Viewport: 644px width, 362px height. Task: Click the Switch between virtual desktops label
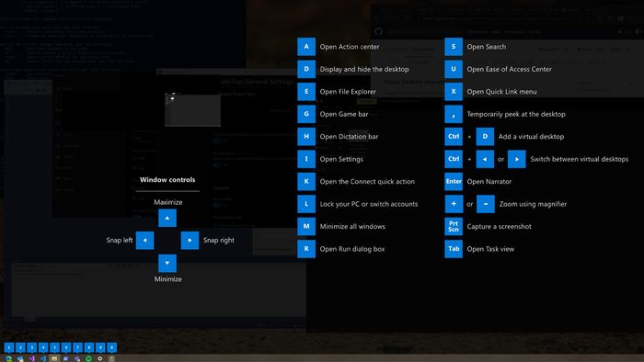[x=579, y=159]
